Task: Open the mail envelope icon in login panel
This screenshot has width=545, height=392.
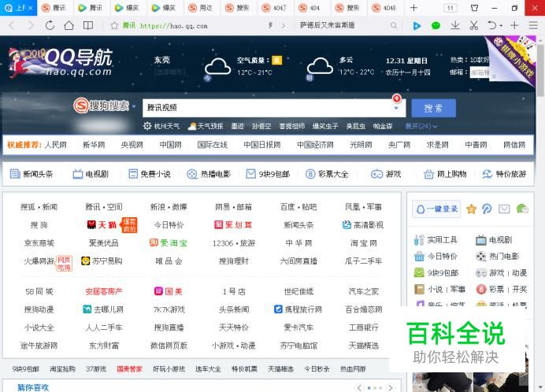Action: point(504,209)
